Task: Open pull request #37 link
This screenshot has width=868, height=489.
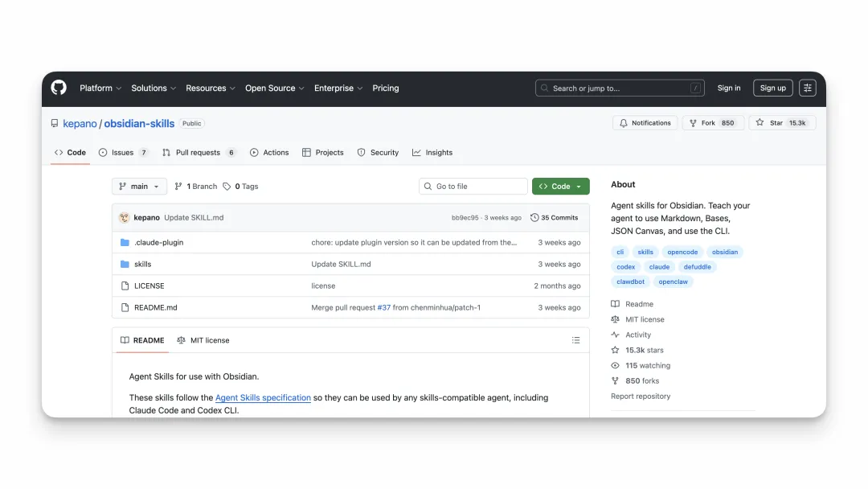Action: [x=383, y=307]
